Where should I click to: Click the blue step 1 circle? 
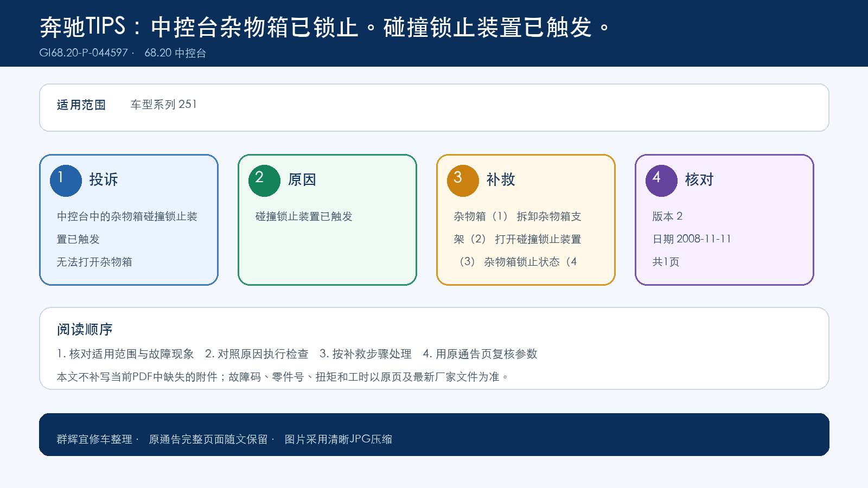pyautogui.click(x=66, y=181)
